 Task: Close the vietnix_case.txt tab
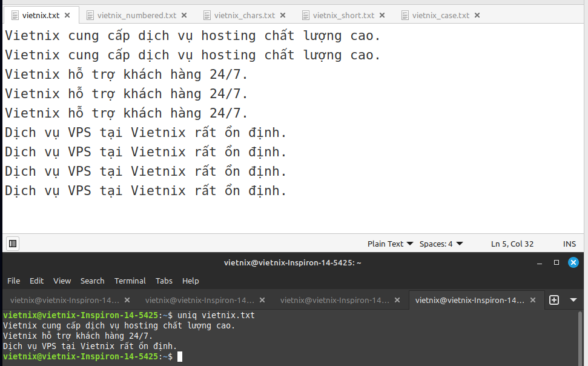click(x=477, y=15)
